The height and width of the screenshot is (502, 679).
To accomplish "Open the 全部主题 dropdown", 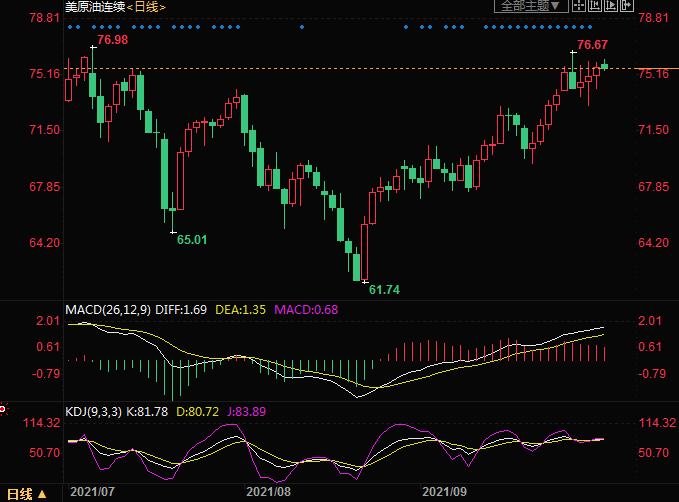I will (531, 7).
